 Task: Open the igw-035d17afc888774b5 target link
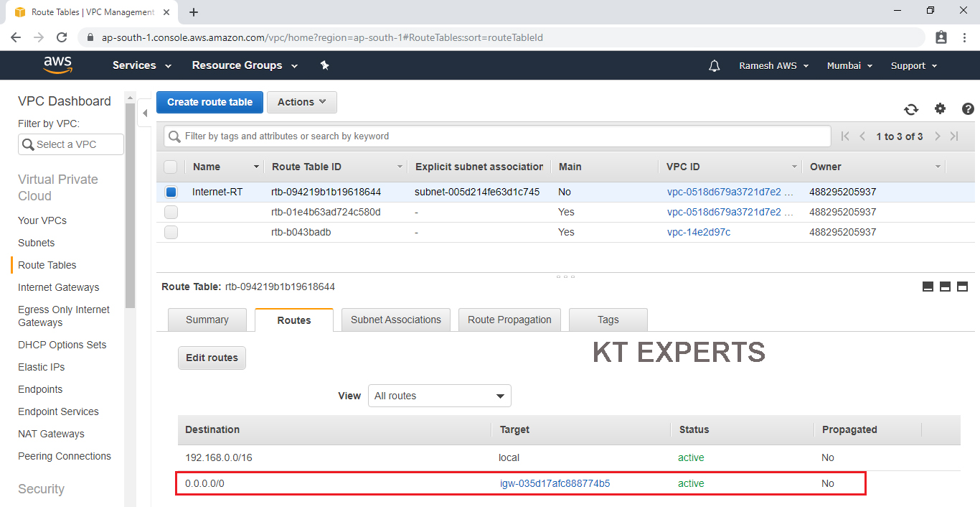click(555, 483)
